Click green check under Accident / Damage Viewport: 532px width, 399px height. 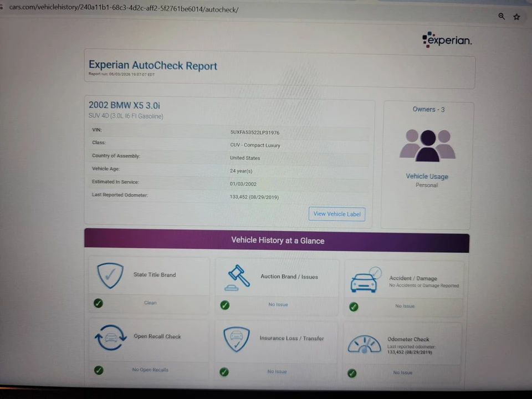click(354, 306)
